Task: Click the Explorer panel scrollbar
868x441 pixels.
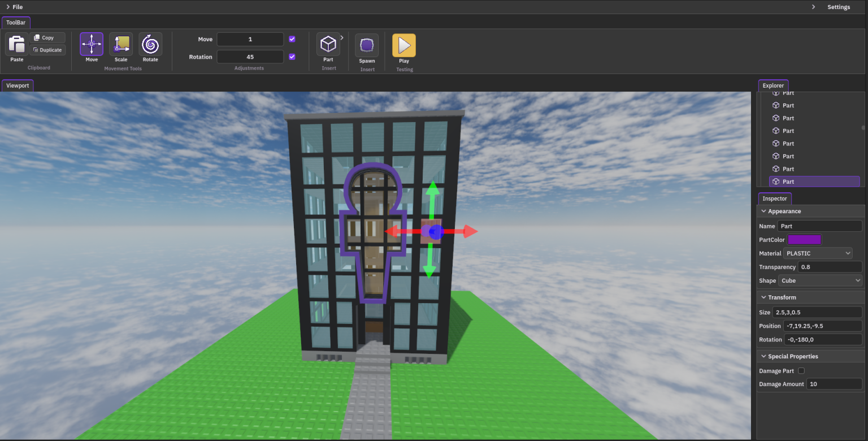Action: pos(863,128)
